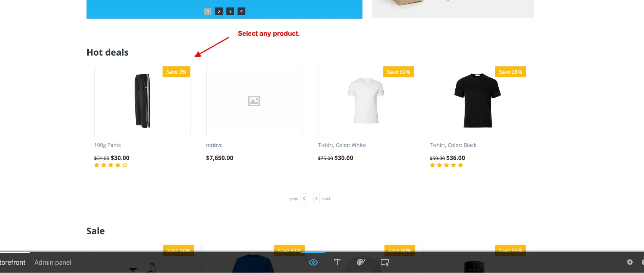
Task: Go to banner slide 3
Action: point(230,12)
